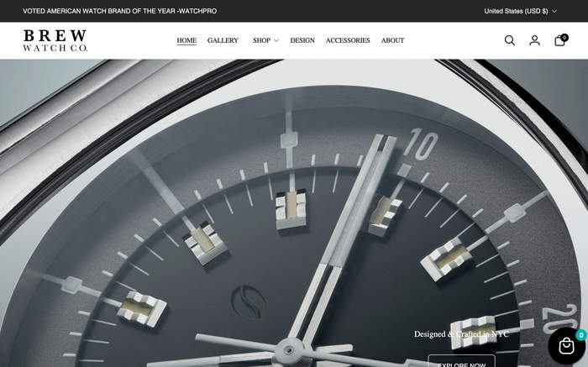
Task: Open the account profile icon
Action: [535, 40]
